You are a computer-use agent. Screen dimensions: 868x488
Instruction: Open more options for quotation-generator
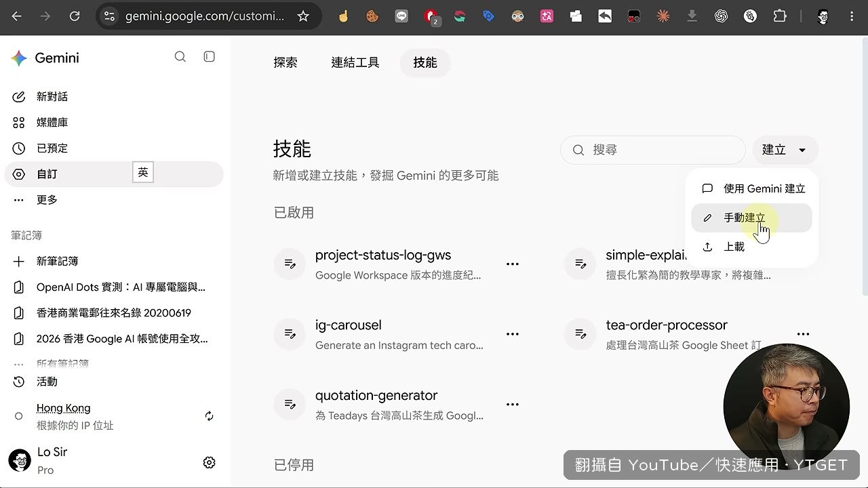point(513,404)
